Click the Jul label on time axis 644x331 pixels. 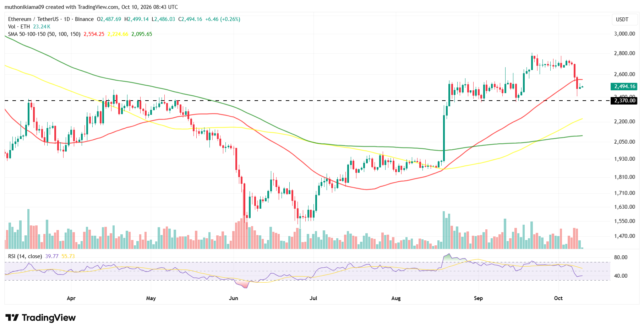coord(313,298)
